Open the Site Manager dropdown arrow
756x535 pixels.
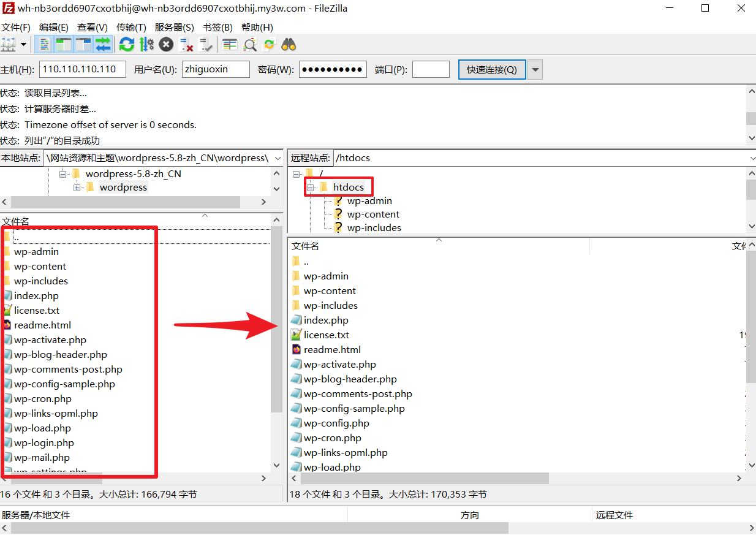coord(24,44)
